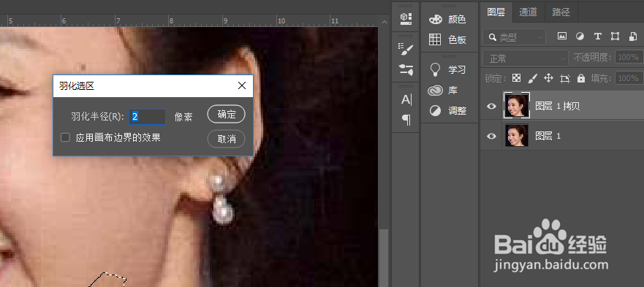Screen dimensions: 644x287
Task: Switch to the 图层 tab
Action: tap(496, 12)
